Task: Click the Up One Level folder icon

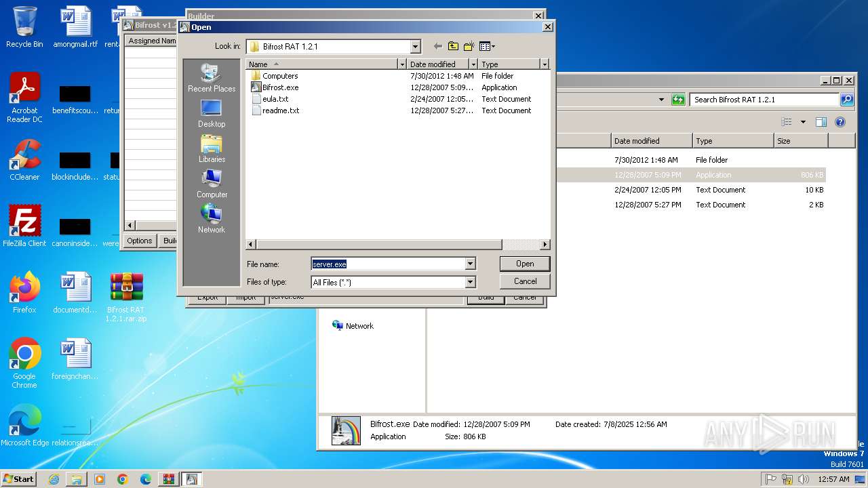Action: [x=453, y=46]
